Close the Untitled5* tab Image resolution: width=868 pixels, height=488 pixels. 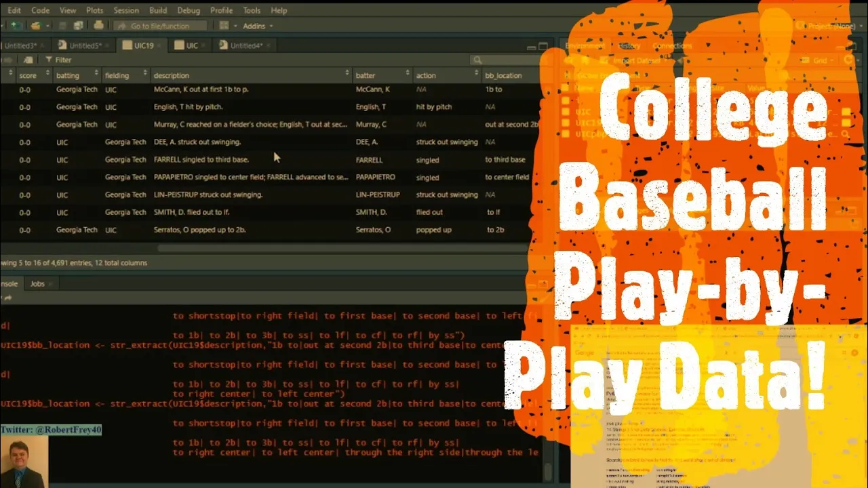click(108, 45)
